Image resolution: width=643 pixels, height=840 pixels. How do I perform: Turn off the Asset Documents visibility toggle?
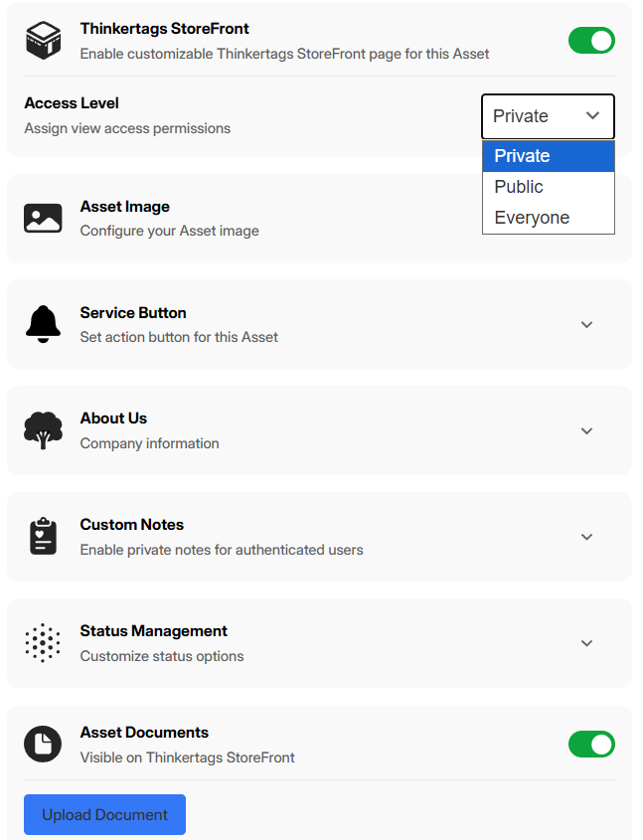tap(591, 744)
